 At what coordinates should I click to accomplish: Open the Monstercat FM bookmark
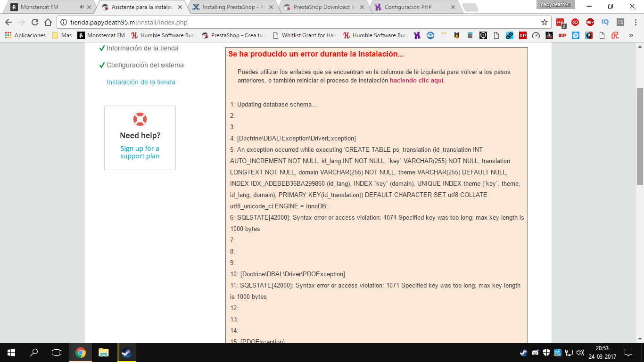101,35
